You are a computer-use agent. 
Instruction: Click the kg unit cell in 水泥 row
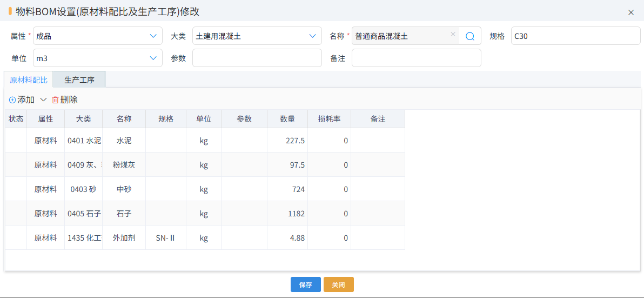(204, 141)
